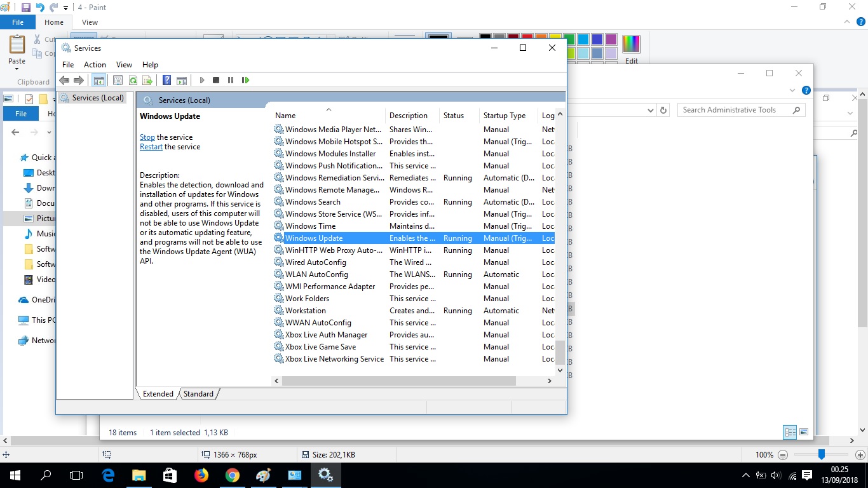Click the Redo icon in Paint
868x488 pixels.
[x=55, y=8]
